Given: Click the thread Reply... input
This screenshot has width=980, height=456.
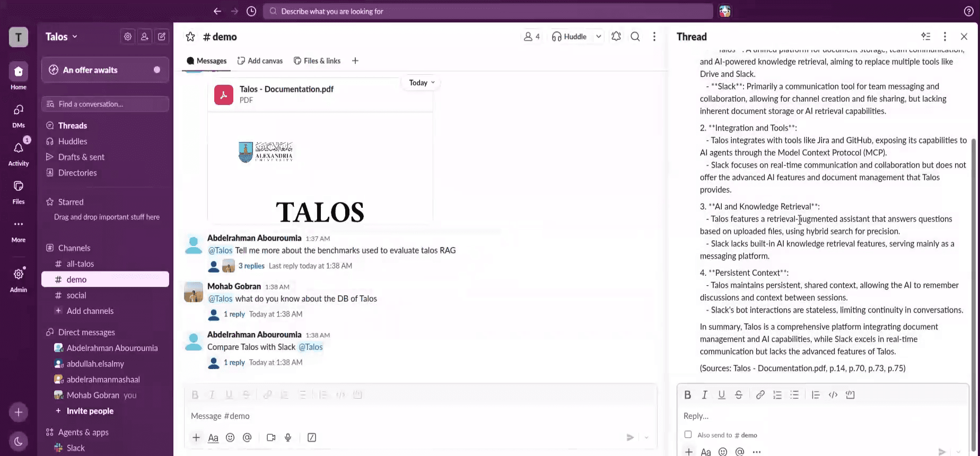Looking at the screenshot, I should 822,416.
